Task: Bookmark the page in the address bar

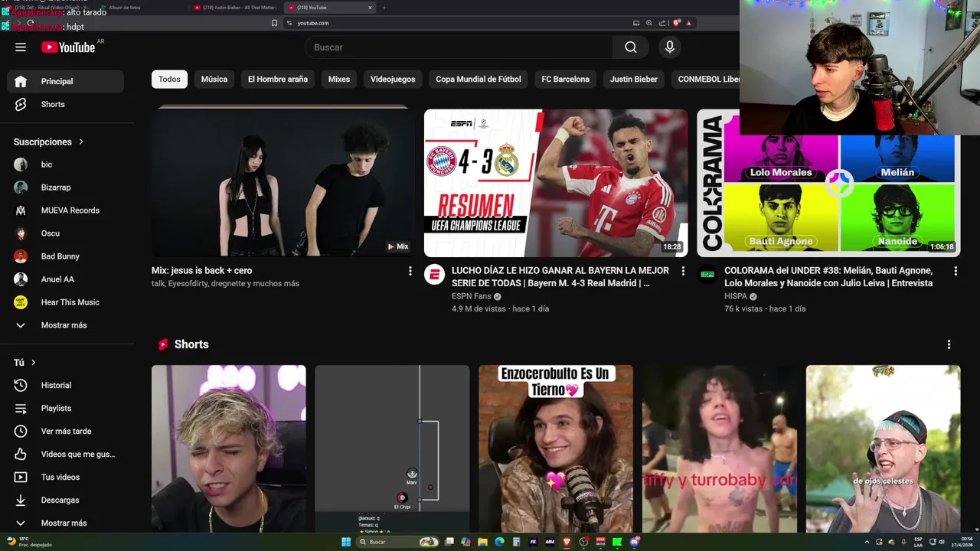Action: coord(274,23)
